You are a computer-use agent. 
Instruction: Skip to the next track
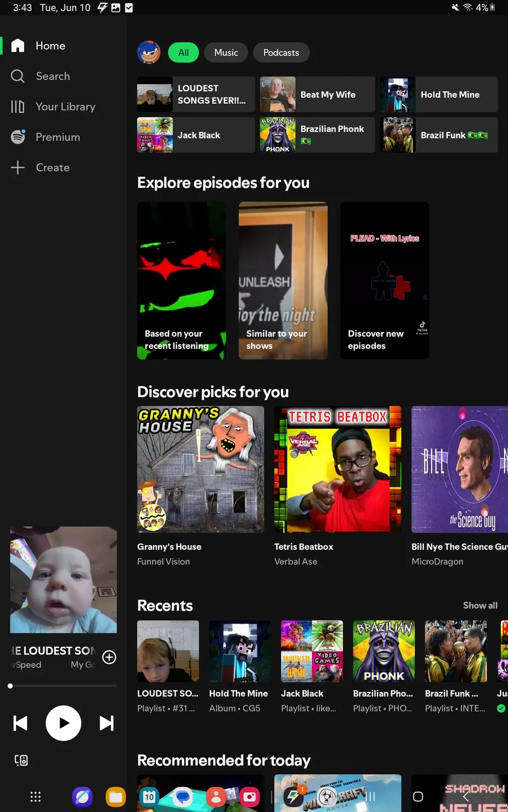107,723
